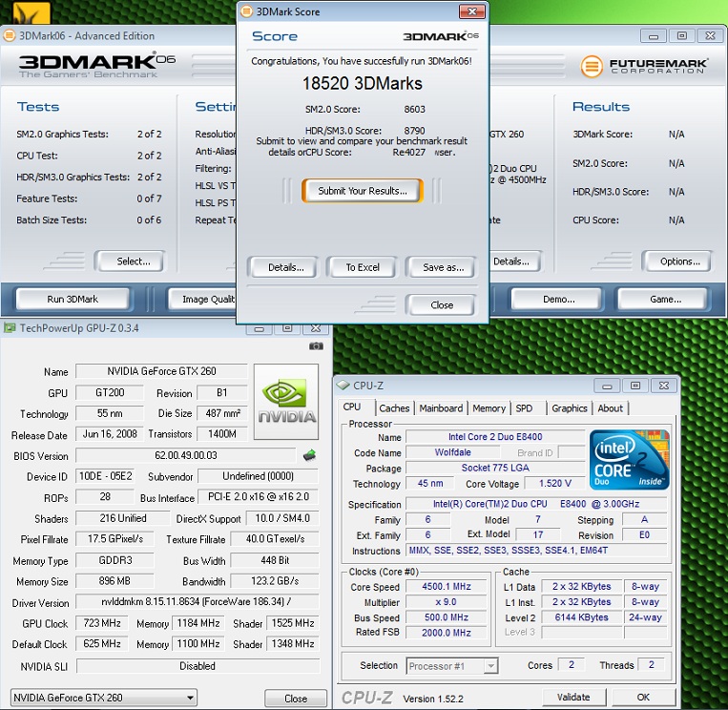Click the BIOS Version field 62.00.49.00.03
The image size is (728, 710).
pos(186,455)
